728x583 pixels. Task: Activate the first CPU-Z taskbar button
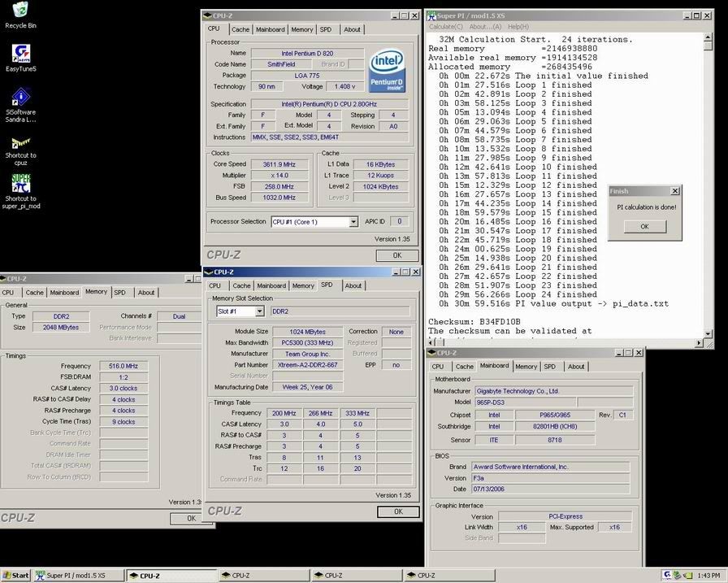[171, 575]
